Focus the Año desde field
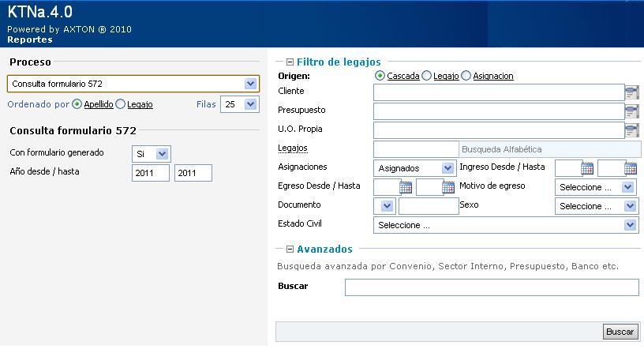644x349 pixels. [150, 173]
